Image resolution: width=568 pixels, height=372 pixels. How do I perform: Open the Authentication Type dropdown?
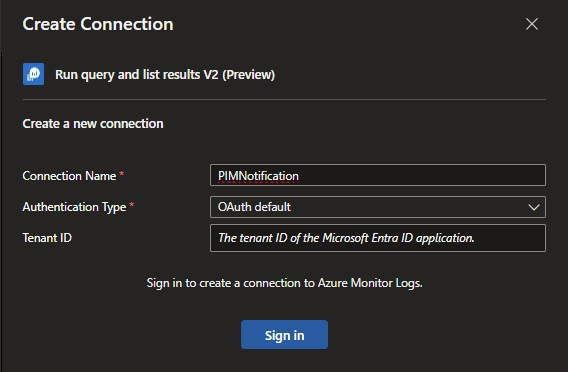pyautogui.click(x=377, y=207)
